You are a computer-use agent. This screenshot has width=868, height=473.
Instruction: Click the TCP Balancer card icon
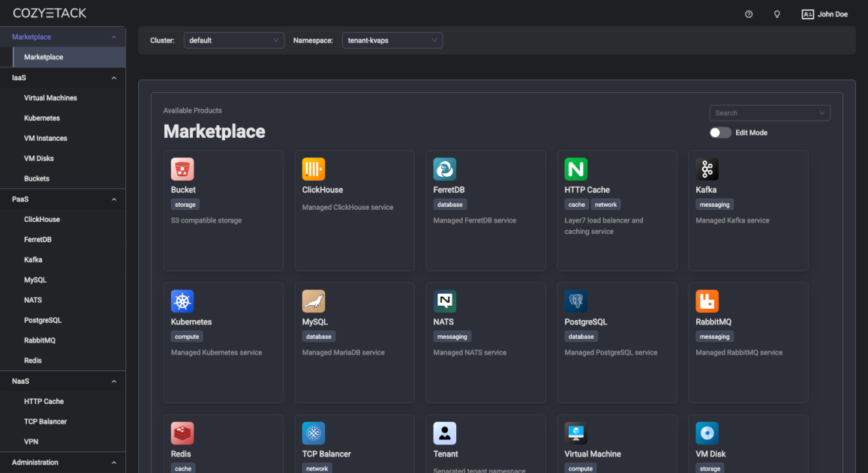tap(314, 433)
